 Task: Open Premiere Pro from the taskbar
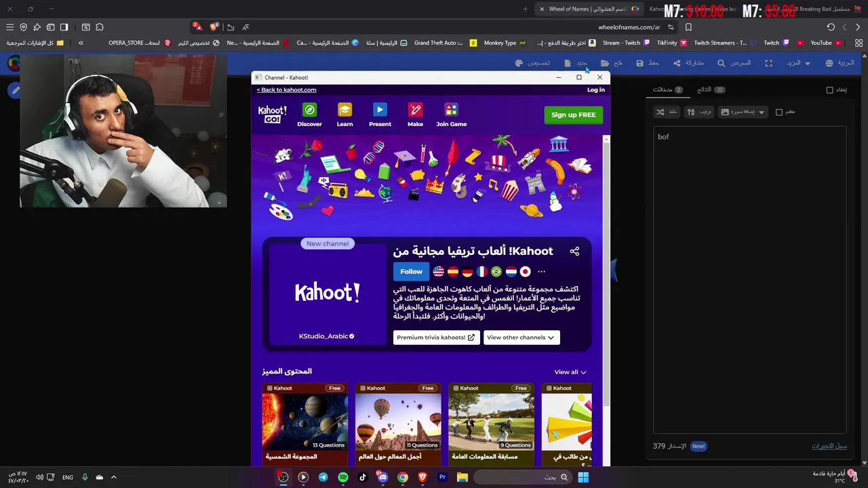(x=442, y=477)
